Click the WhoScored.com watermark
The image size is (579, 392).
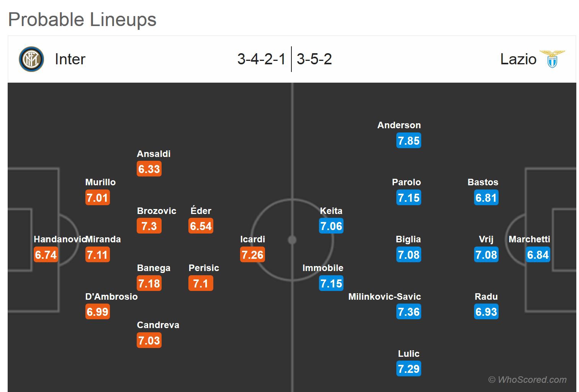pos(527,380)
